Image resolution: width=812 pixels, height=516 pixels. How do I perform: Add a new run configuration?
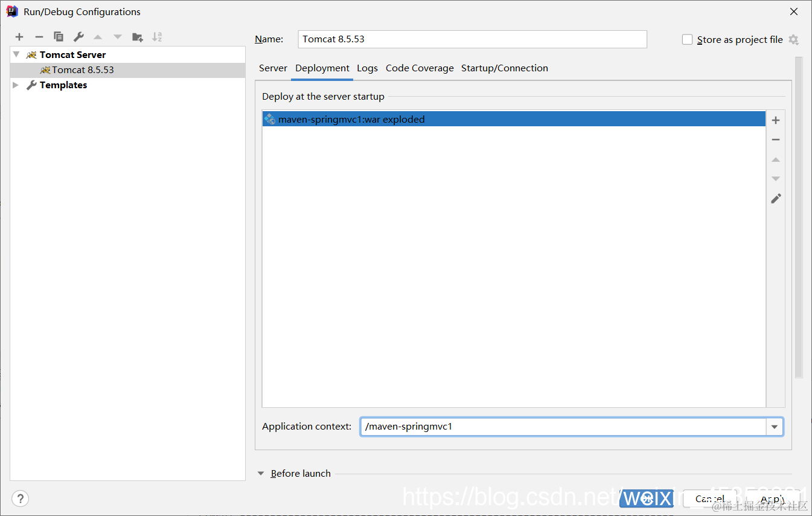tap(19, 37)
